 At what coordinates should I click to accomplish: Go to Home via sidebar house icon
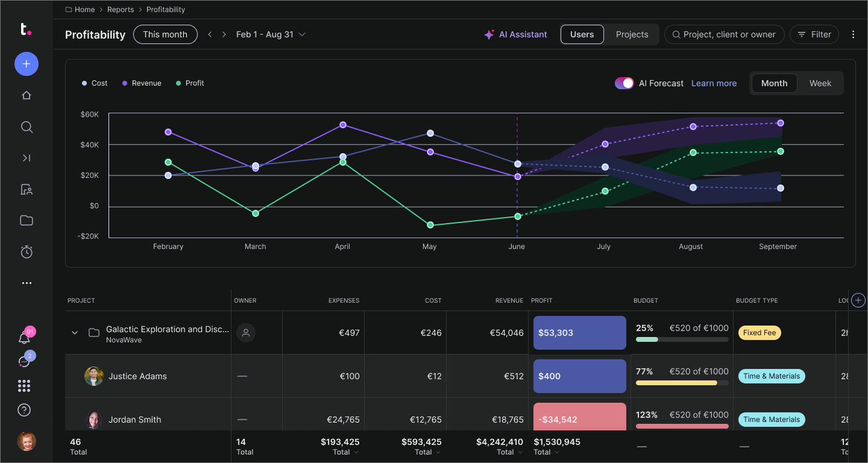[26, 96]
